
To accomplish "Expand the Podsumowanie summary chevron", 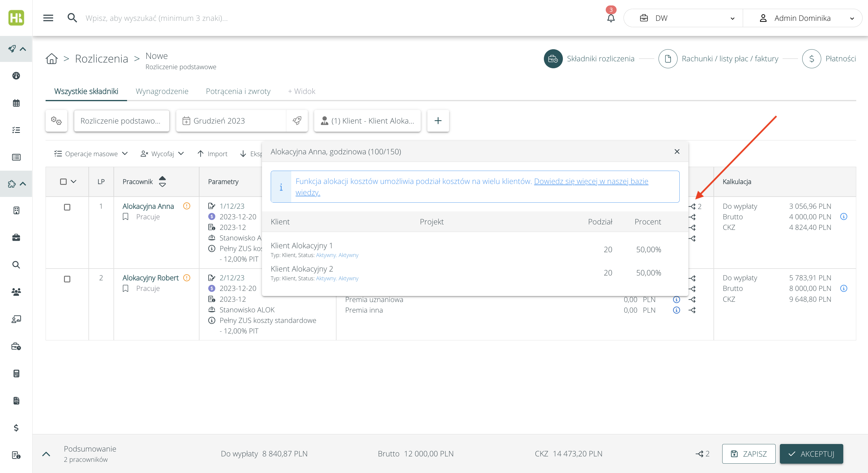I will (x=46, y=454).
